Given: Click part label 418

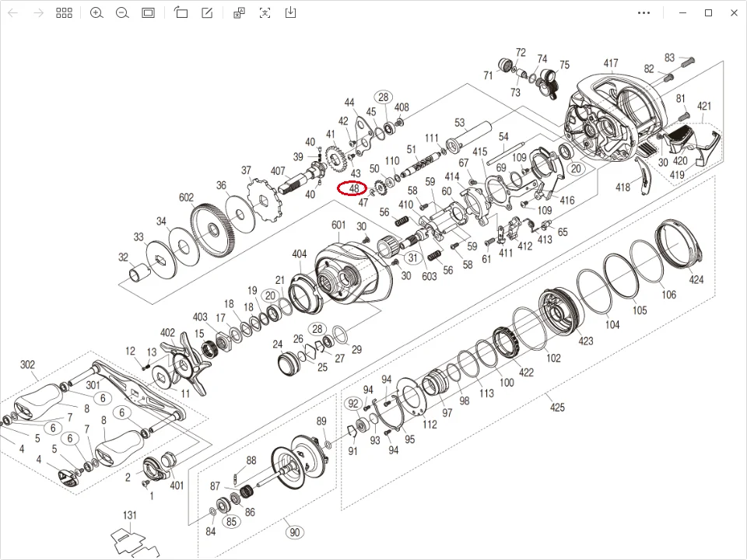Looking at the screenshot, I should [622, 187].
